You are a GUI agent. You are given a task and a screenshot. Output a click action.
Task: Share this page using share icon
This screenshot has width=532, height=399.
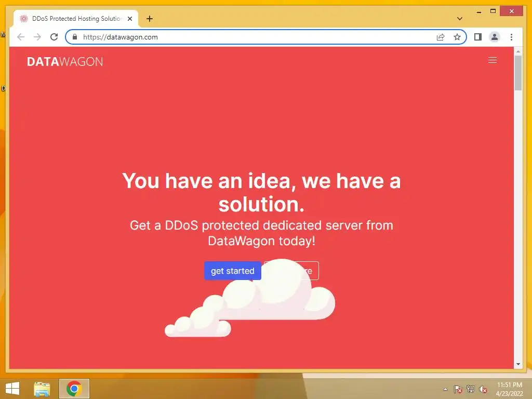point(441,37)
